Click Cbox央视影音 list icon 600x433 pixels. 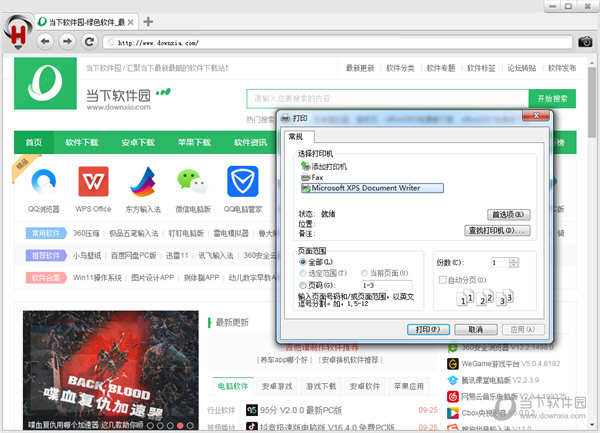(x=453, y=413)
